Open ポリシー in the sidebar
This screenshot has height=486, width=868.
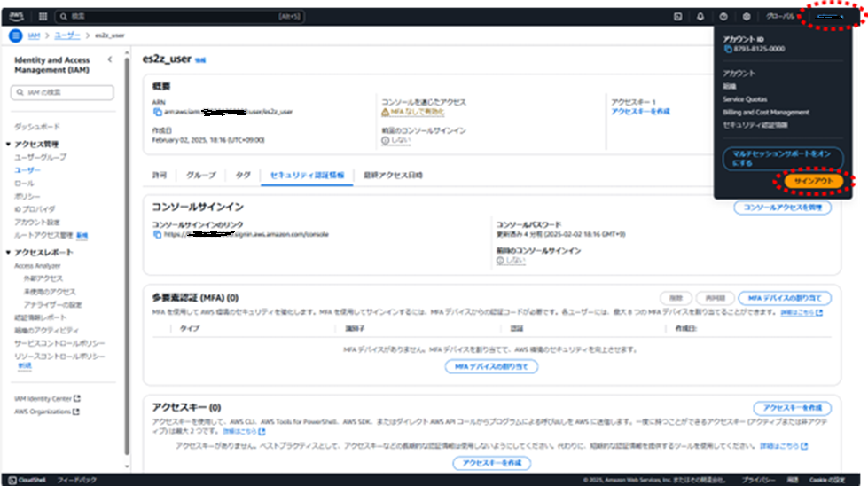(x=27, y=197)
